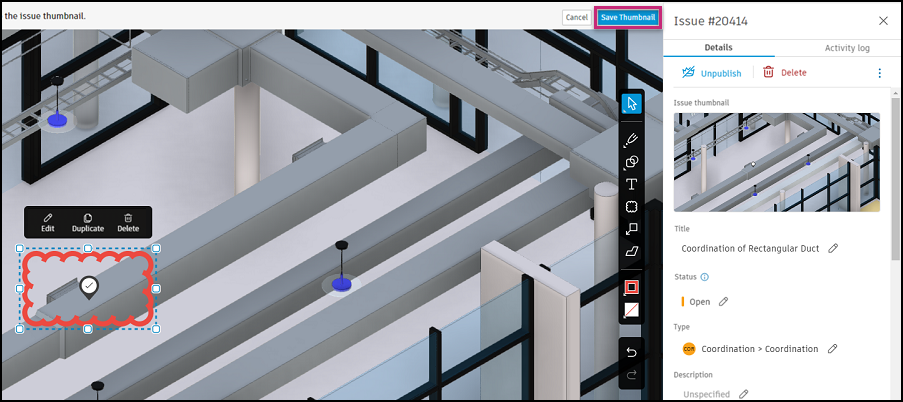Open the red stroke color picker

coord(632,286)
